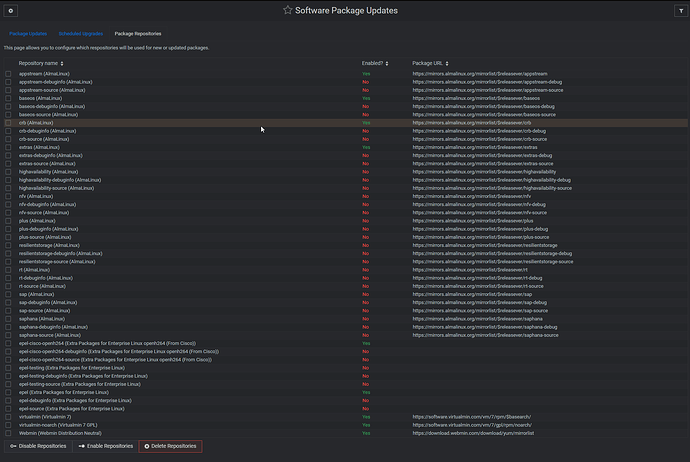690x462 pixels.
Task: Click epel-testing-source repository name
Action: click(80, 384)
